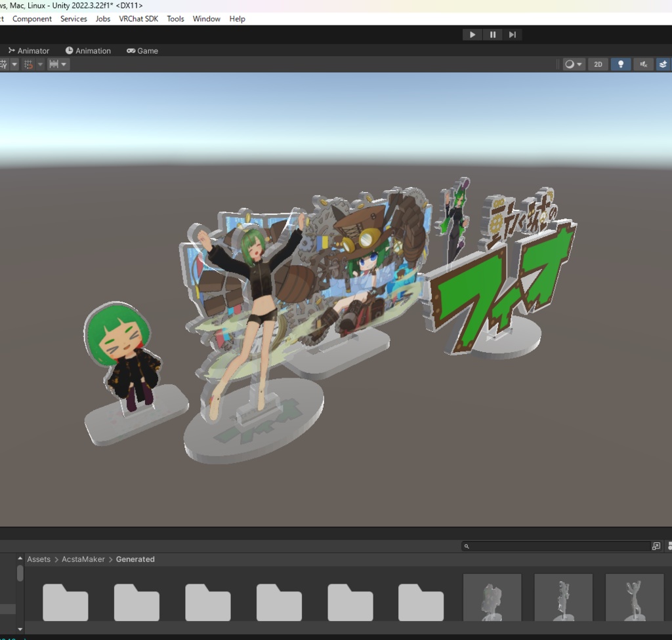The width and height of the screenshot is (672, 640).
Task: Advance one frame with the Step button
Action: [x=512, y=35]
